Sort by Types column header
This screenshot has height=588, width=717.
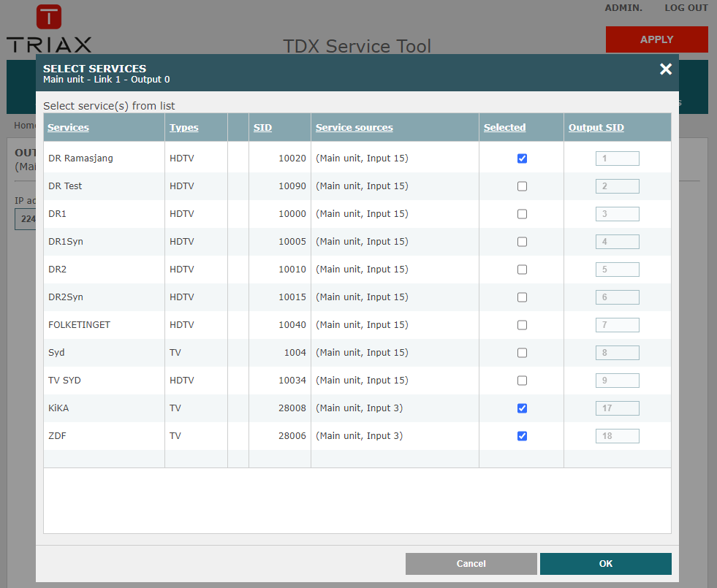(x=184, y=128)
